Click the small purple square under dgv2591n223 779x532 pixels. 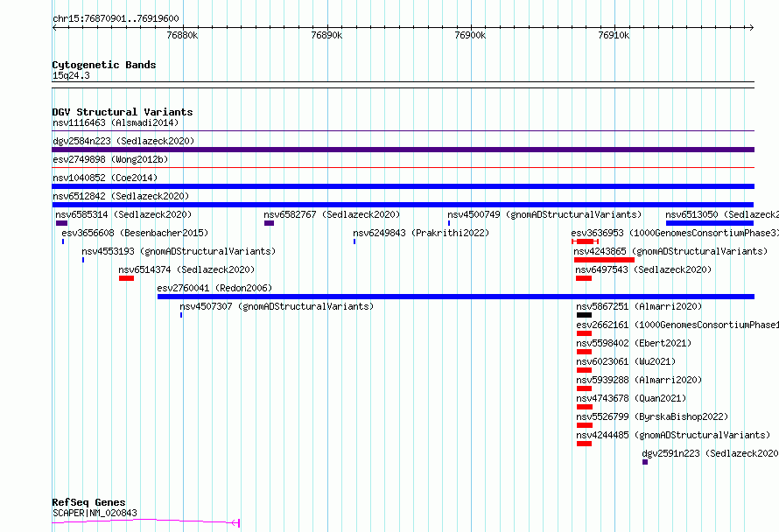645,462
